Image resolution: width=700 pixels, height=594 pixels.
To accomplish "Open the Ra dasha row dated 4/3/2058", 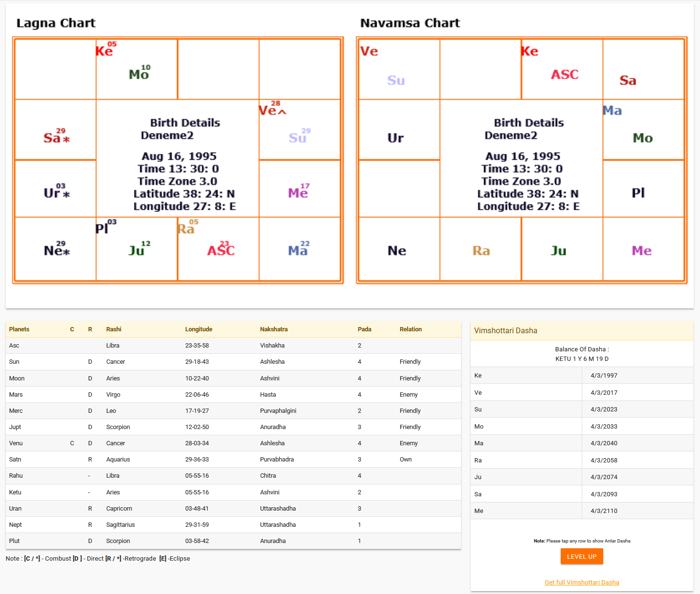I will point(582,461).
